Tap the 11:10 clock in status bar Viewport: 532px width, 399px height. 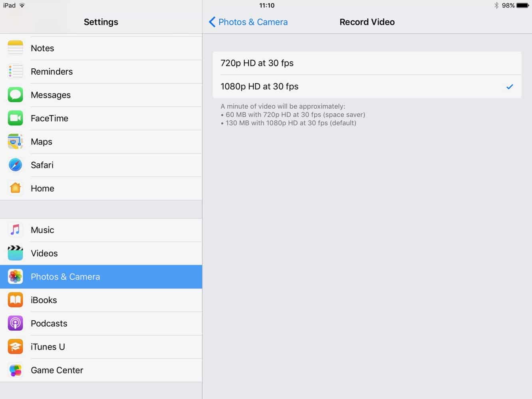pos(267,5)
